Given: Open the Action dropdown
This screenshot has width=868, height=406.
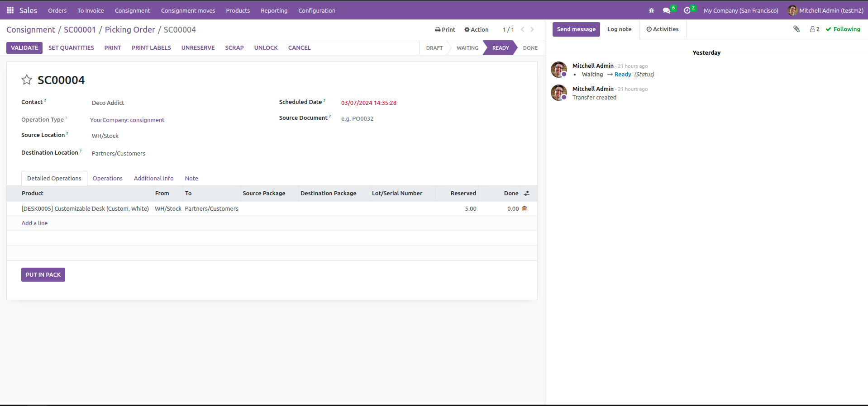Looking at the screenshot, I should tap(476, 29).
